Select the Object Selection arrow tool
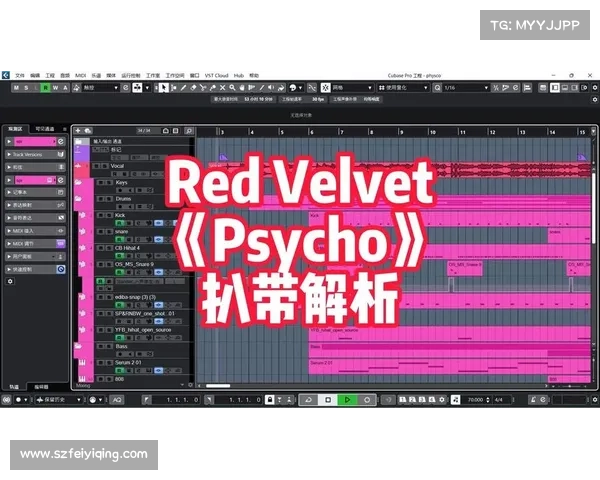This screenshot has width=600, height=480. (163, 88)
